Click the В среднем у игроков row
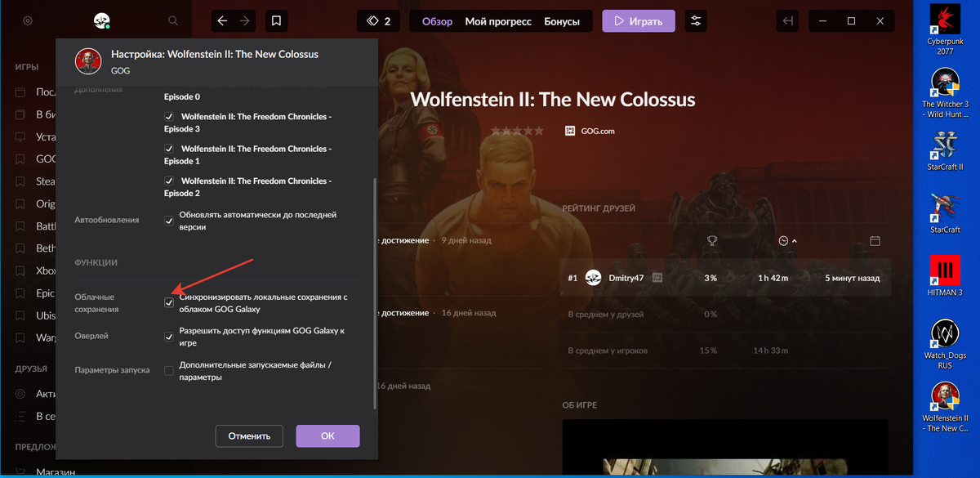Viewport: 980px width, 478px height. (724, 351)
